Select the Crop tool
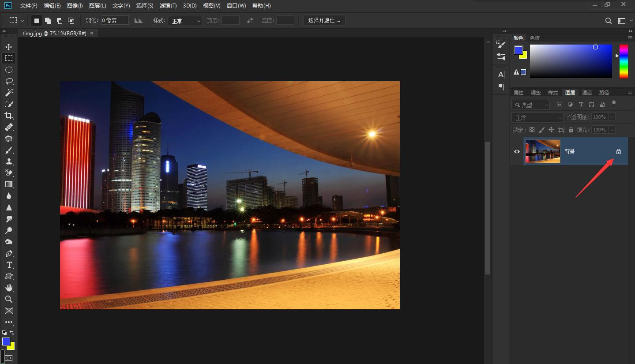The height and width of the screenshot is (364, 635). [x=9, y=116]
